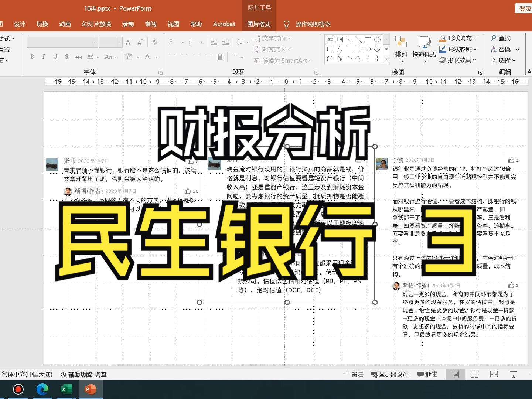Image resolution: width=532 pixels, height=399 pixels.
Task: Toggle text shadow (S) formatting
Action: pyautogui.click(x=67, y=57)
